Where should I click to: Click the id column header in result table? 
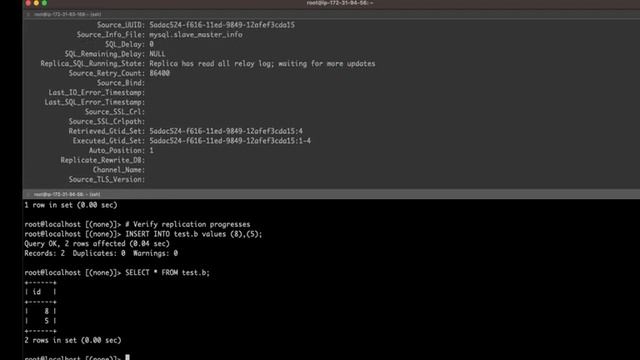pos(37,292)
